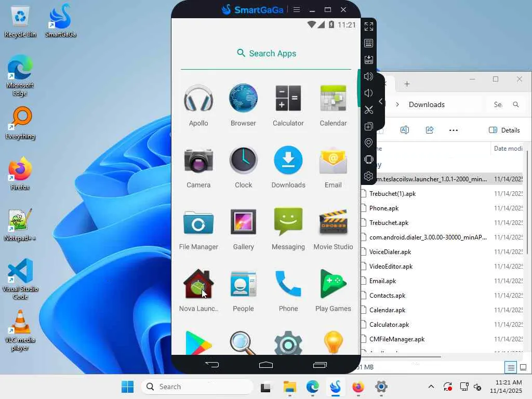Click the scissors screenshot icon
The width and height of the screenshot is (532, 399).
[x=368, y=110]
